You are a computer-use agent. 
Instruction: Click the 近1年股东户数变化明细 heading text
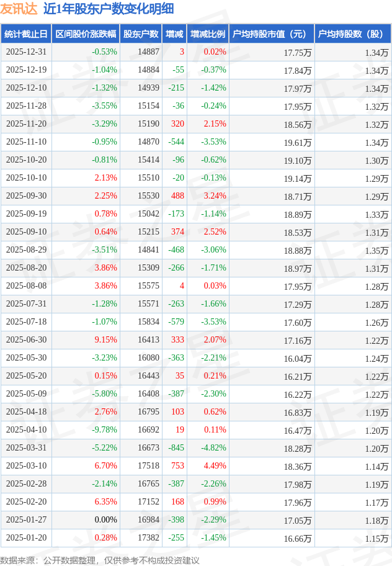[x=109, y=9]
